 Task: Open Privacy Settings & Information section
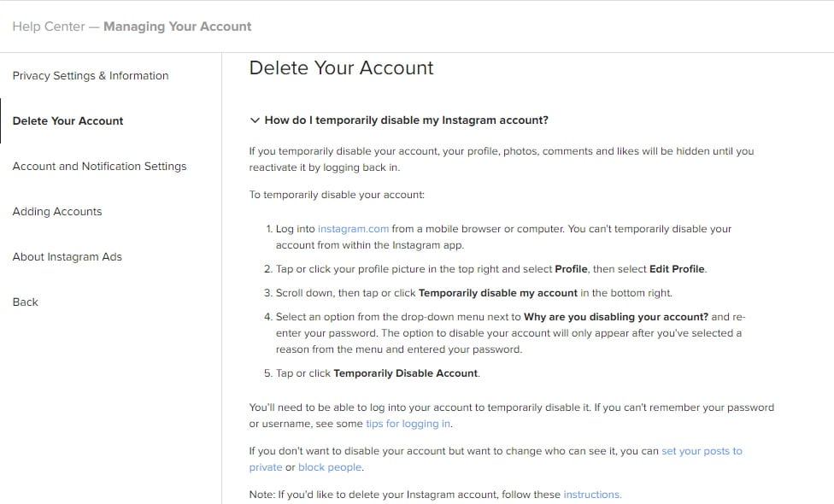91,75
